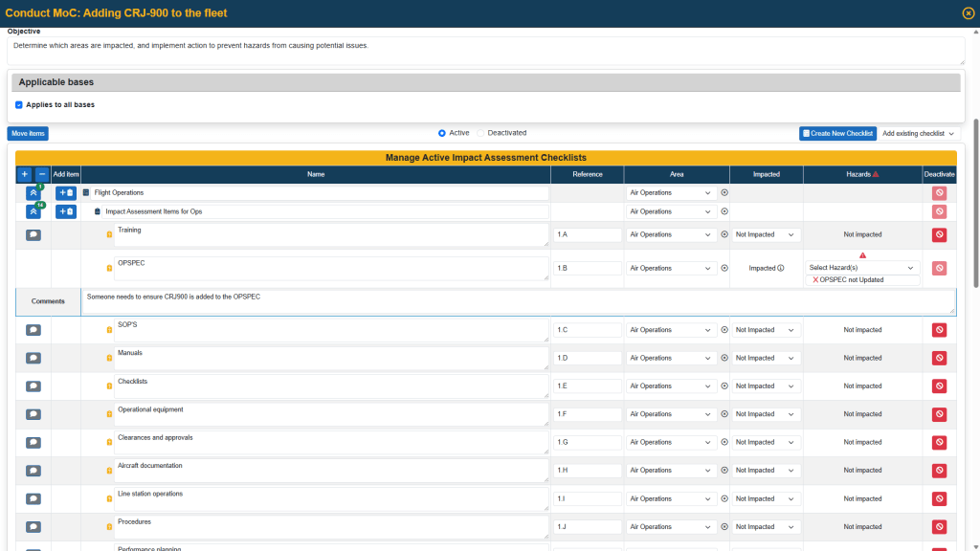Deactivate the SOP'S checklist item
Image resolution: width=980 pixels, height=551 pixels.
[x=939, y=330]
